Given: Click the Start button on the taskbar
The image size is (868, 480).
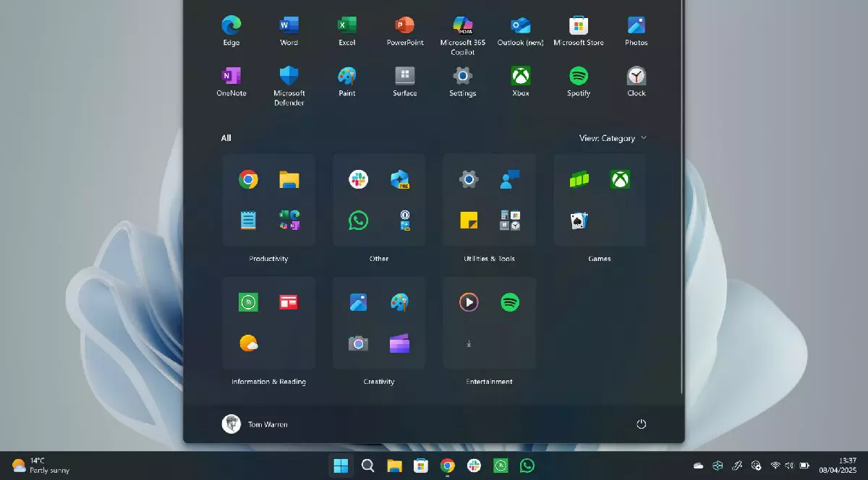Looking at the screenshot, I should 341,466.
